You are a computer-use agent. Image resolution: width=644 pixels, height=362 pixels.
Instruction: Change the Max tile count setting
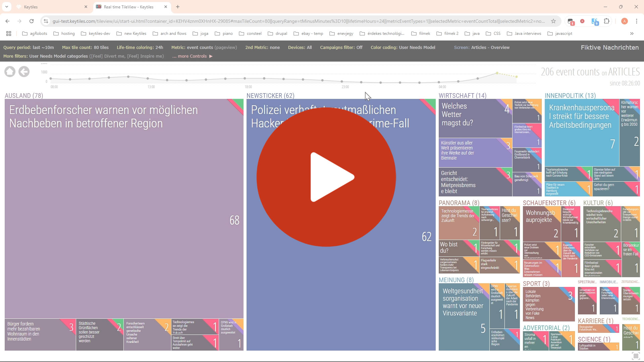85,48
